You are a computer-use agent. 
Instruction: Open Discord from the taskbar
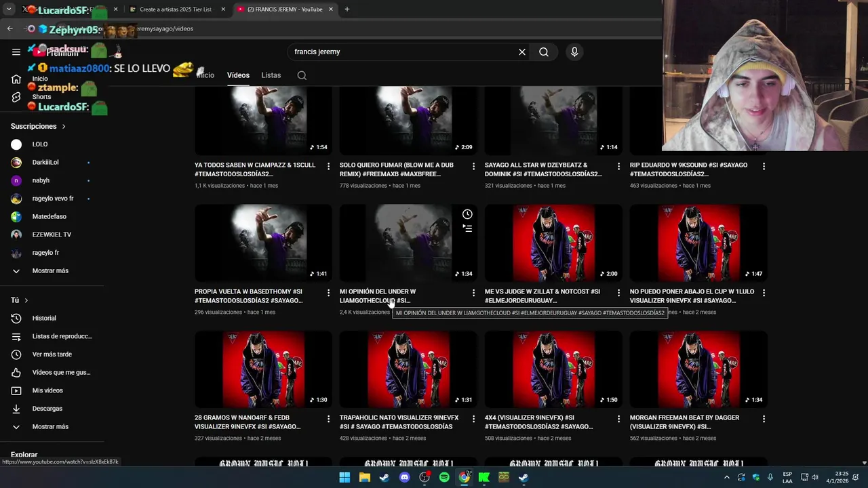click(404, 477)
